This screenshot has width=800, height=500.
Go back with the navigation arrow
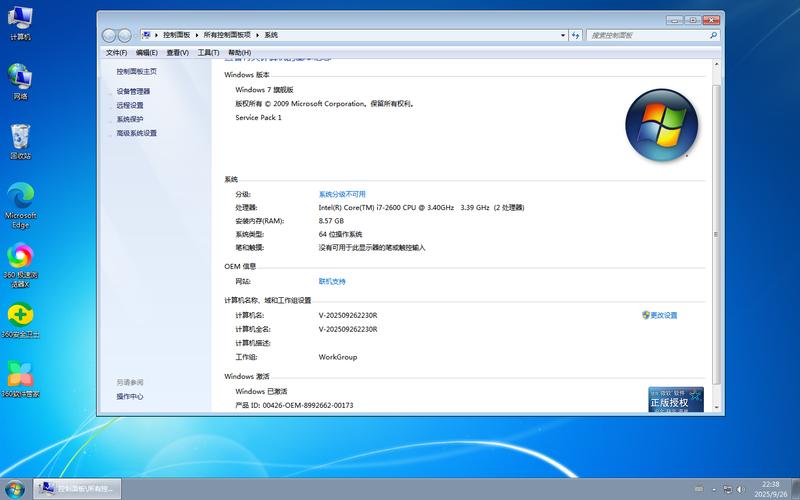coord(109,35)
